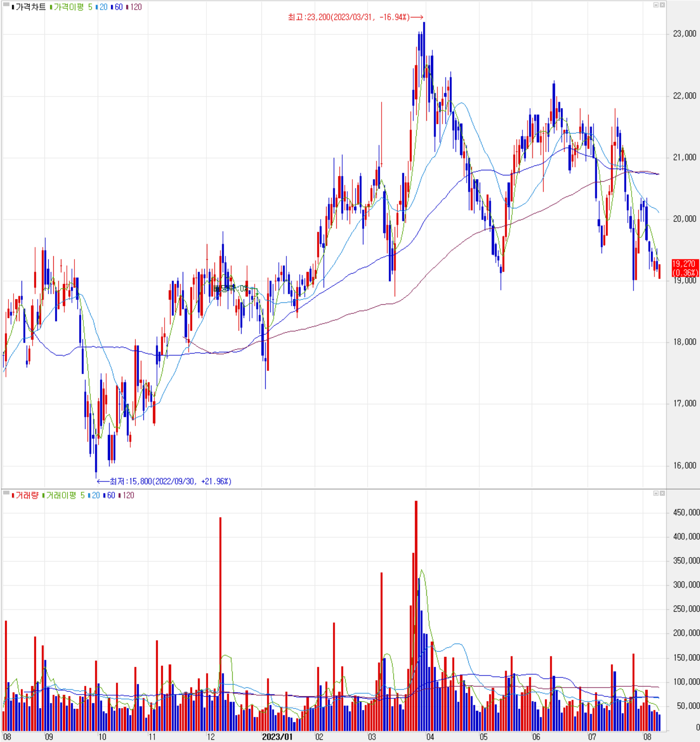Click the 06 month date axis label
This screenshot has height=742, width=700.
coord(536,737)
